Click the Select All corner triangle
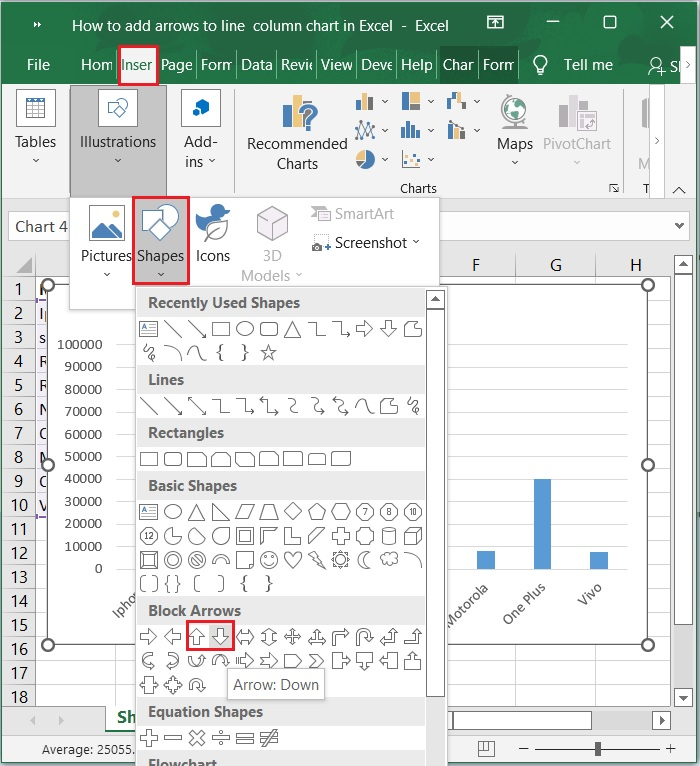Screen dimensions: 700x766 24,265
